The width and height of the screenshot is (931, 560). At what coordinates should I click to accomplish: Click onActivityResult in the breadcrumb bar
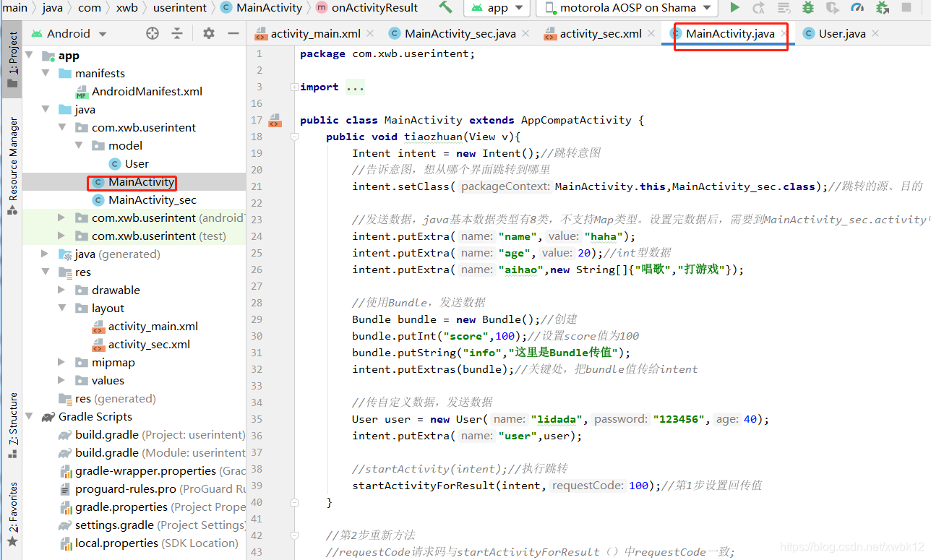366,8
